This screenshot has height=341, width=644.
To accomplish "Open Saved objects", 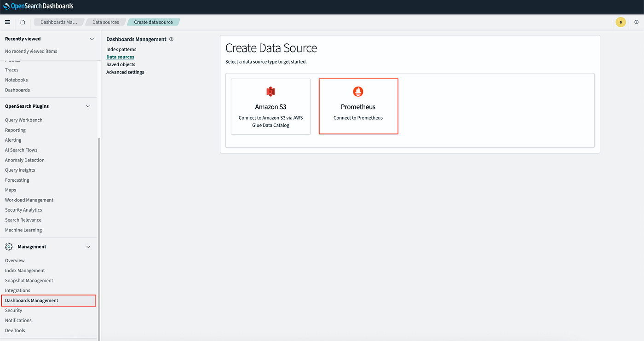I will [x=121, y=64].
